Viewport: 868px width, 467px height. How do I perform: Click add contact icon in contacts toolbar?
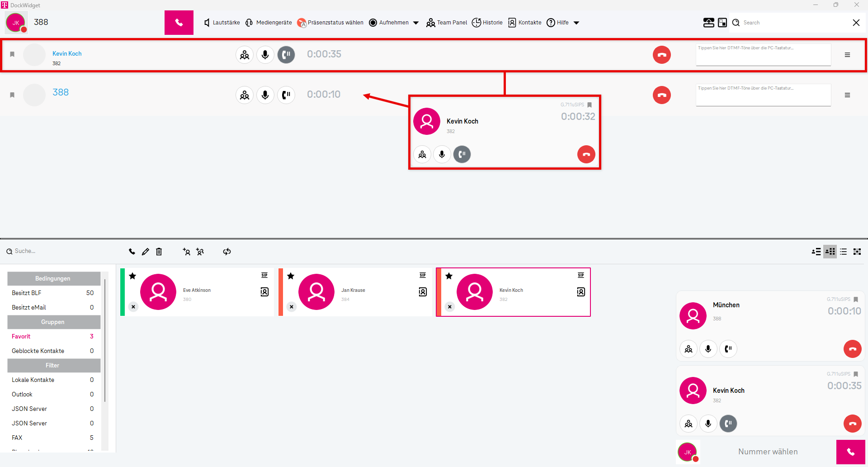pyautogui.click(x=186, y=252)
